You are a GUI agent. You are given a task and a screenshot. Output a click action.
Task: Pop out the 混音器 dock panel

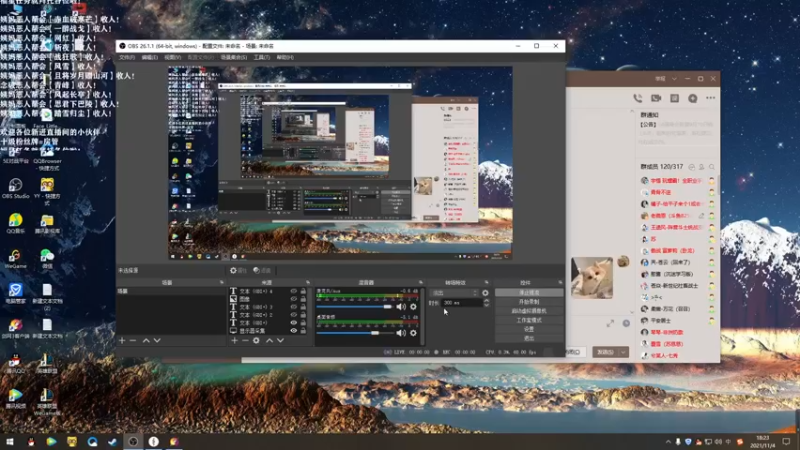[x=420, y=282]
